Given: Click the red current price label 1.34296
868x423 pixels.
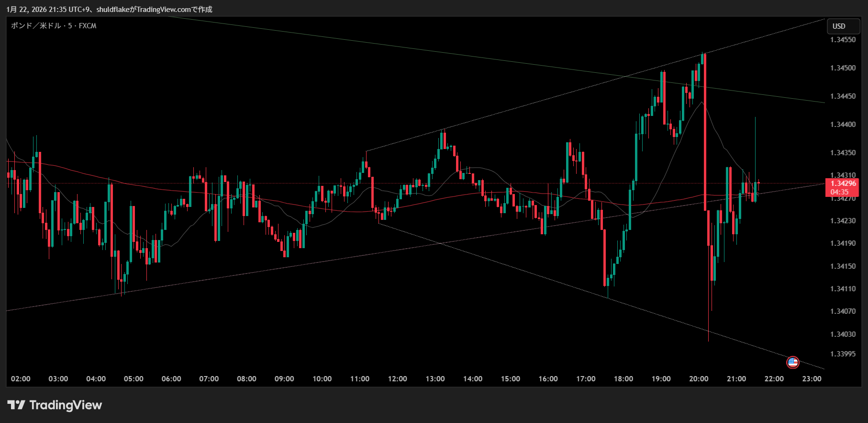Looking at the screenshot, I should 843,183.
